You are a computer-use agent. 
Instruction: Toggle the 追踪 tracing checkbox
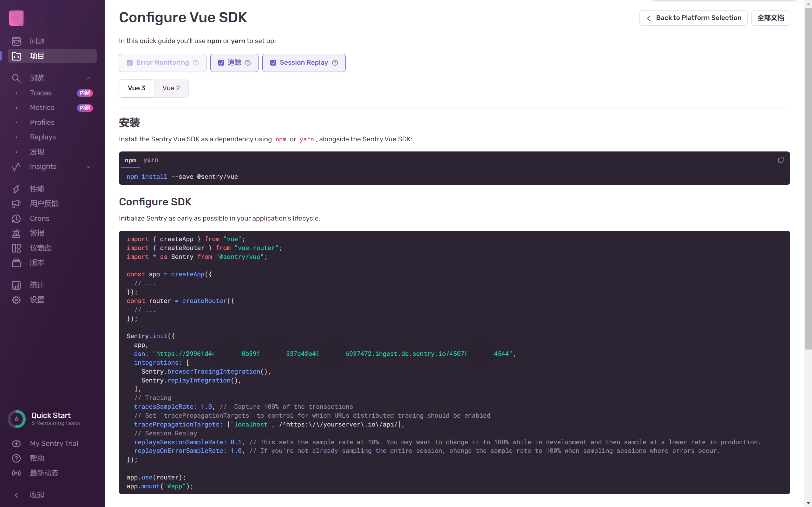[221, 63]
